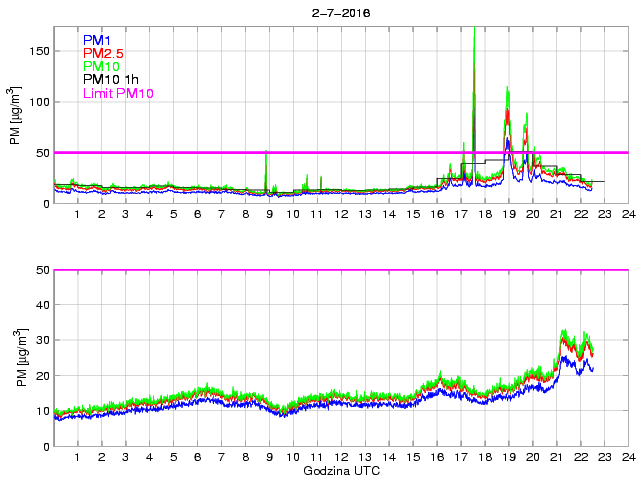
Task: Select the red PM2.5 legend entry
Action: click(x=104, y=53)
